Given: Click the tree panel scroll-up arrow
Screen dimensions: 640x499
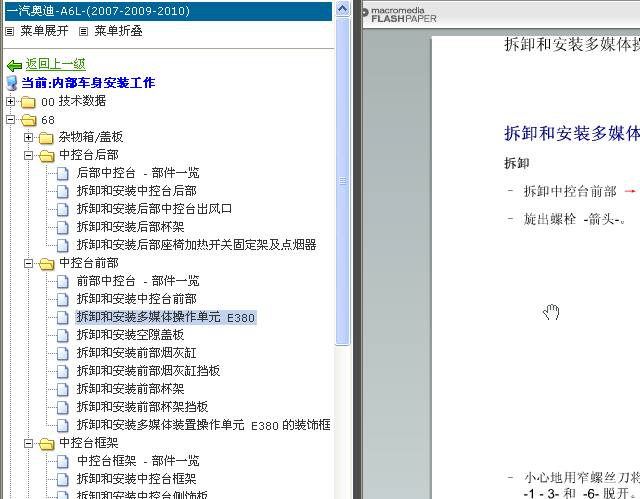Looking at the screenshot, I should pyautogui.click(x=342, y=9).
